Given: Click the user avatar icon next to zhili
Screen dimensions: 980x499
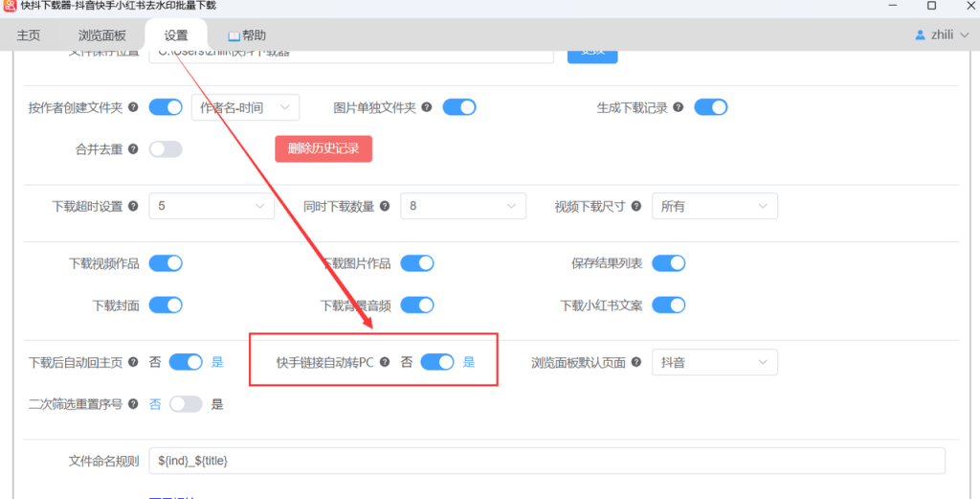Looking at the screenshot, I should 920,35.
